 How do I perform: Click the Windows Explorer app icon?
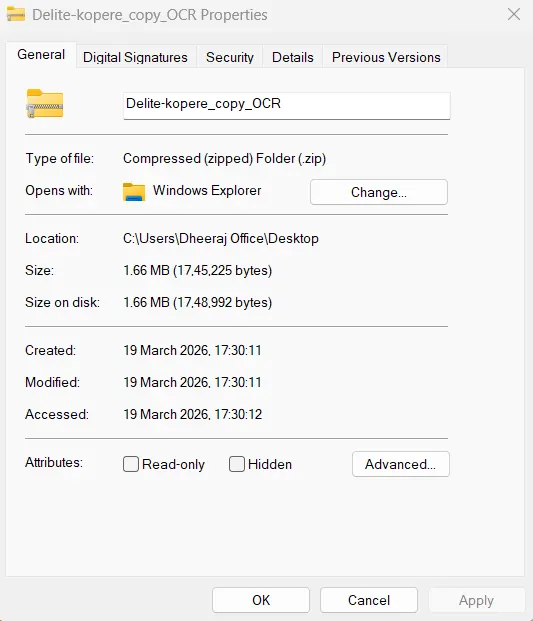tap(134, 192)
